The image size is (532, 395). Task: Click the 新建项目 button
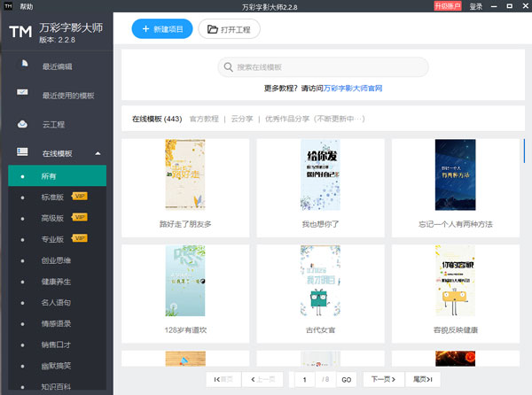click(x=162, y=29)
